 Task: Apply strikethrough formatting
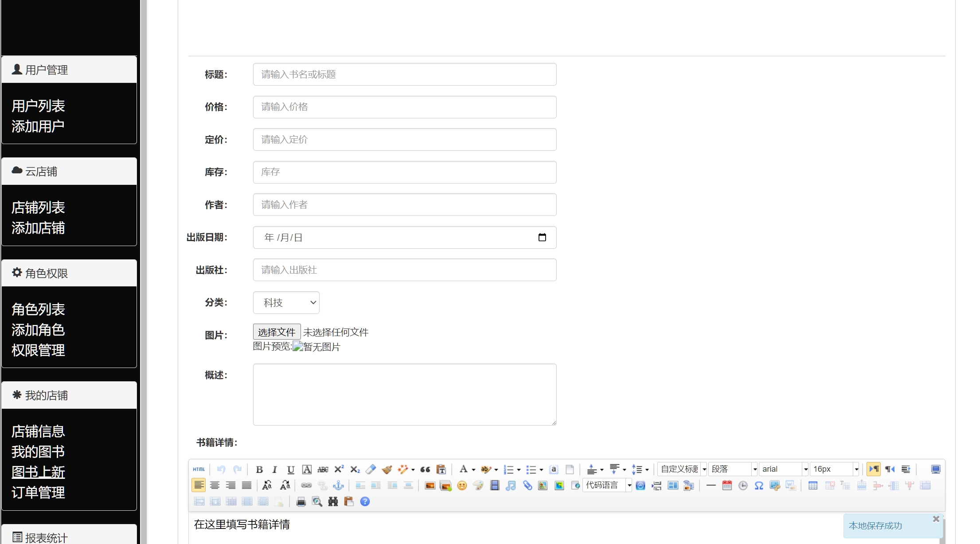323,469
